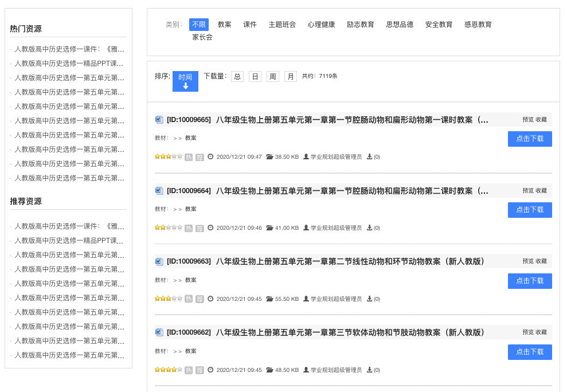This screenshot has height=392, width=567.
Task: Click the 热 hot badge for ID:10009664
Action: tap(189, 228)
